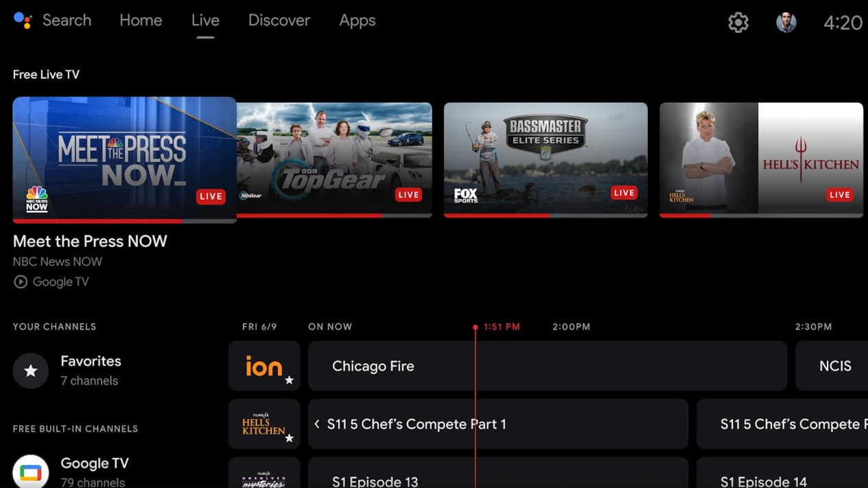Open the Hell's Kitchen thumbnail
Viewport: 868px width, 488px height.
761,159
